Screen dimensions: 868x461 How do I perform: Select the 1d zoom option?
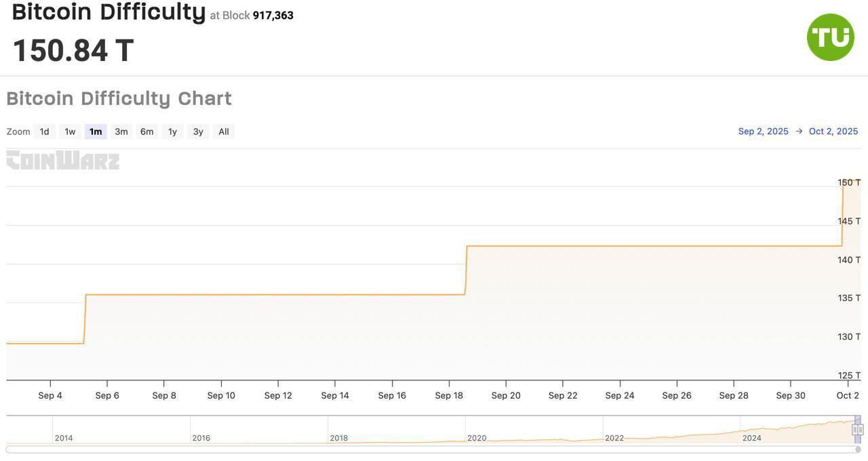pyautogui.click(x=45, y=132)
